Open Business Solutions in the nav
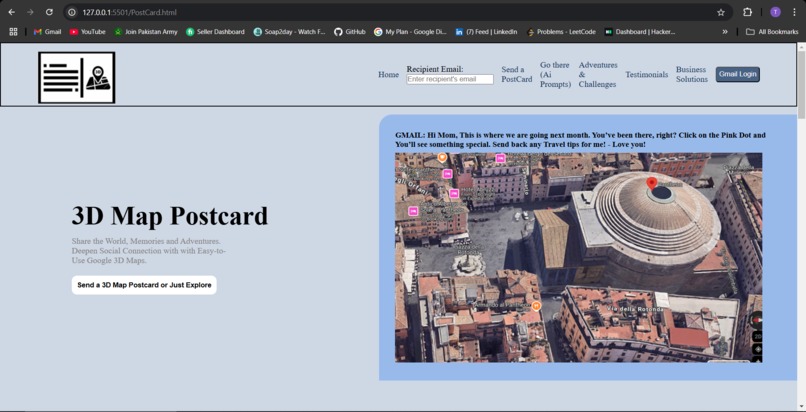Viewport: 806px width, 412px height. [692, 74]
